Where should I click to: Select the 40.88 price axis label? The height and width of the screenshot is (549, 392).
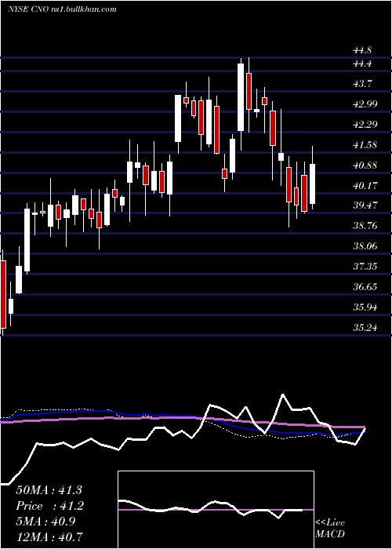(365, 165)
